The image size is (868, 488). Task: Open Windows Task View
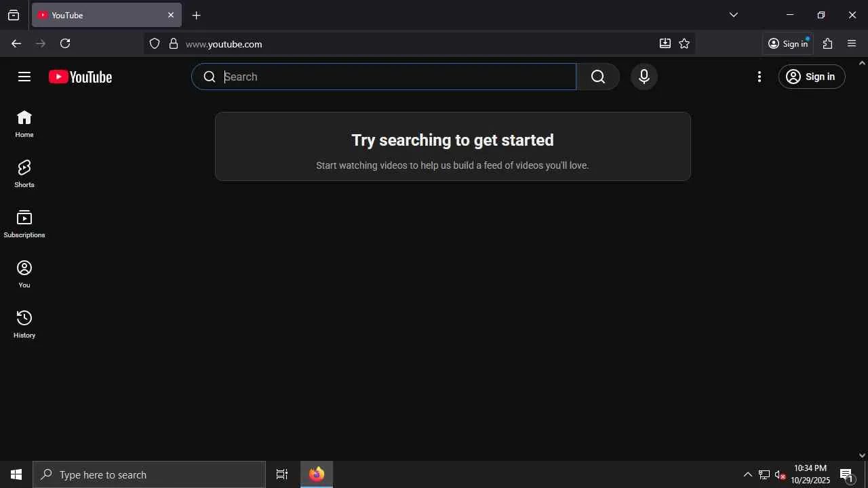pos(282,474)
